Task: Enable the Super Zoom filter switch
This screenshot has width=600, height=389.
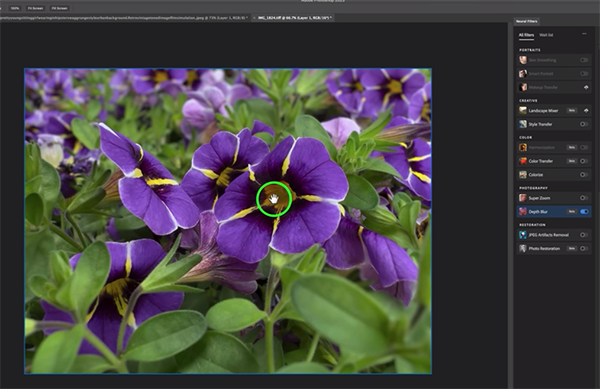Action: click(584, 198)
